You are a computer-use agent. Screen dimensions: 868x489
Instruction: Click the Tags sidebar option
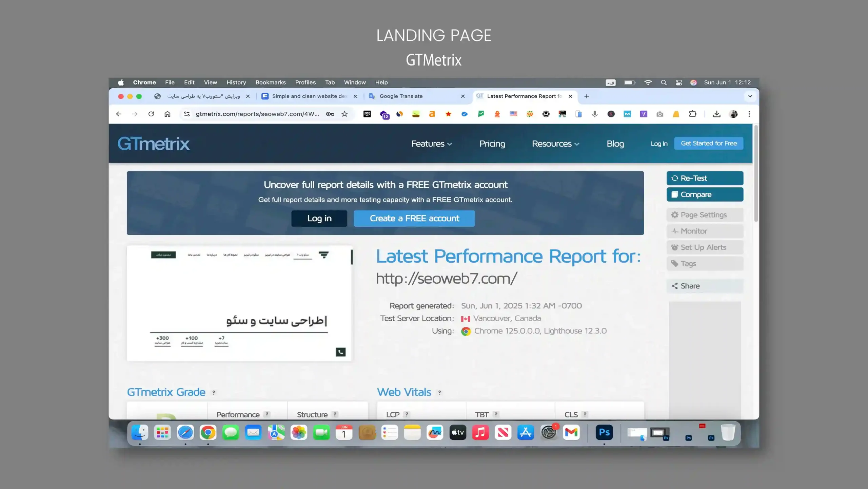[x=705, y=264]
